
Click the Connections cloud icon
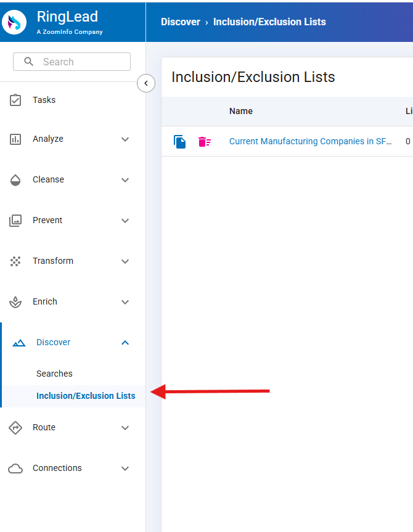point(15,468)
